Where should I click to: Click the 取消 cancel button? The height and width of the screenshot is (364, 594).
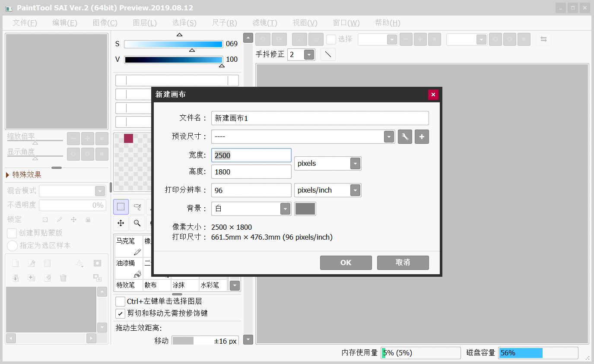403,263
